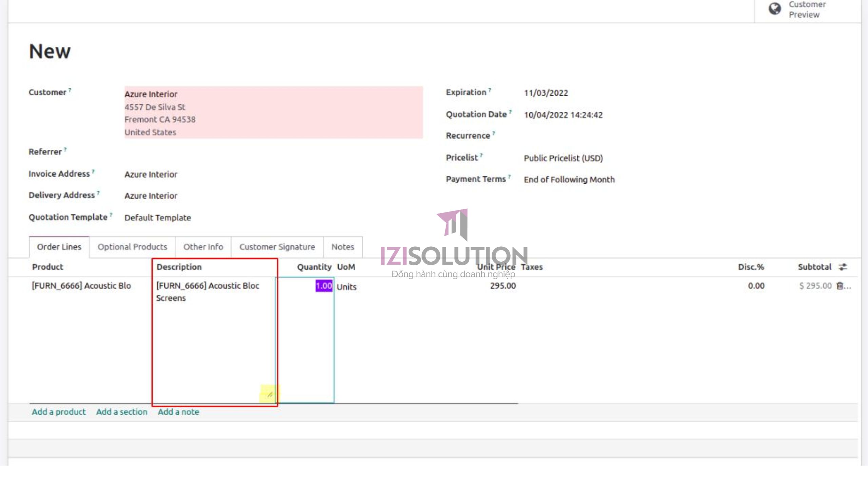Screen dimensions: 868x488
Task: Open the column options icon beside Subtotal
Action: click(x=843, y=267)
